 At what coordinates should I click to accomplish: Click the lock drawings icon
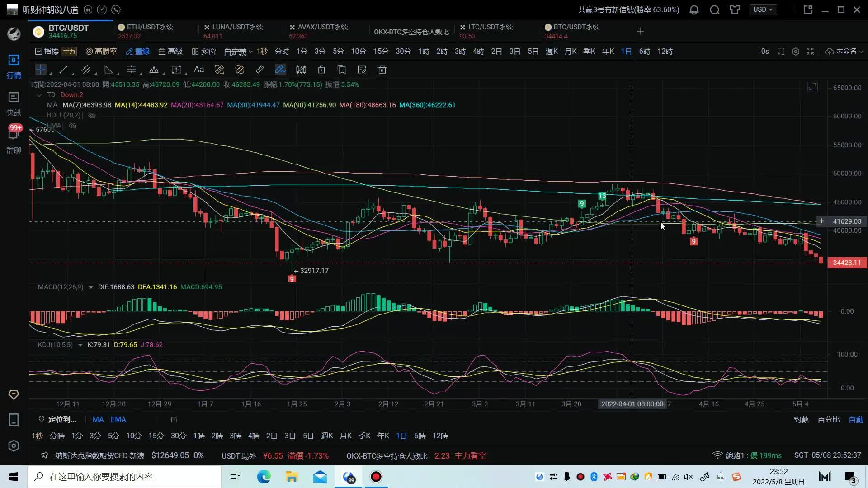tap(321, 70)
